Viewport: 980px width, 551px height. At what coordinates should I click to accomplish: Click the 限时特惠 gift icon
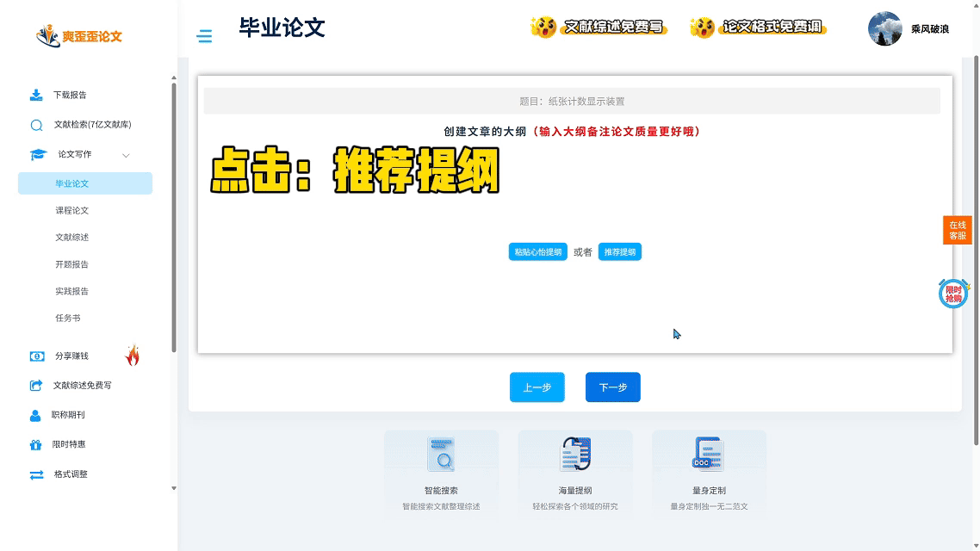(35, 445)
